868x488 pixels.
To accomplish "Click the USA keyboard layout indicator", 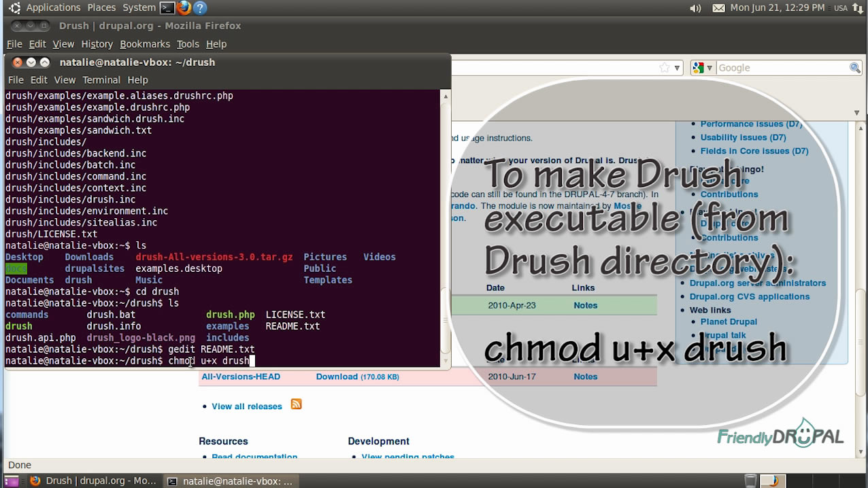I will coord(841,8).
